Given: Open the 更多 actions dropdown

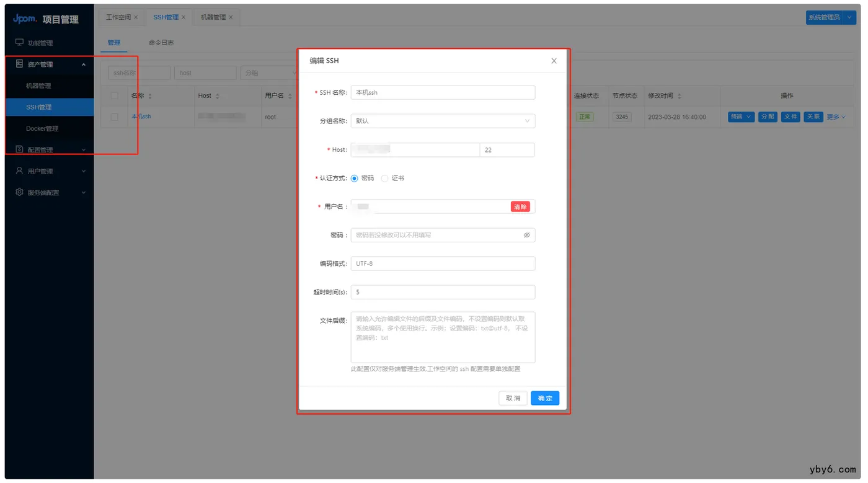Looking at the screenshot, I should tap(836, 117).
